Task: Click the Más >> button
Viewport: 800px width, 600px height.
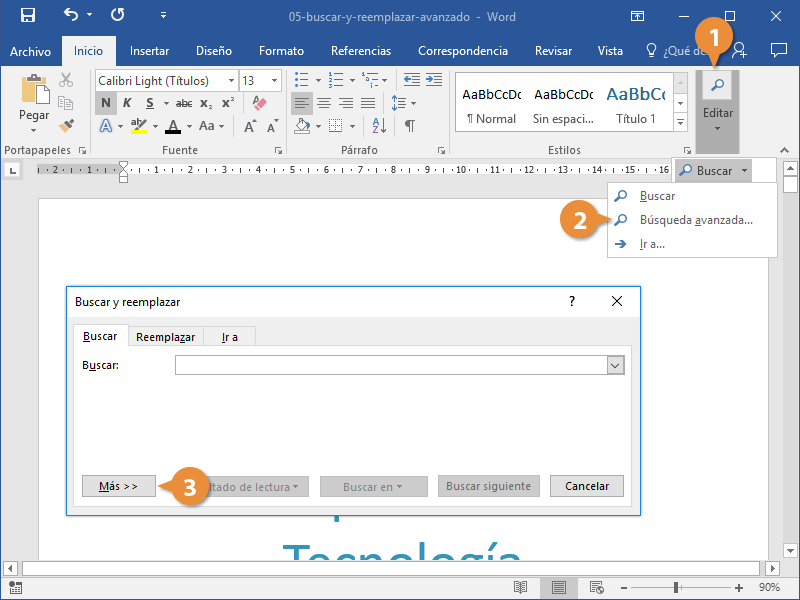Action: pyautogui.click(x=118, y=486)
